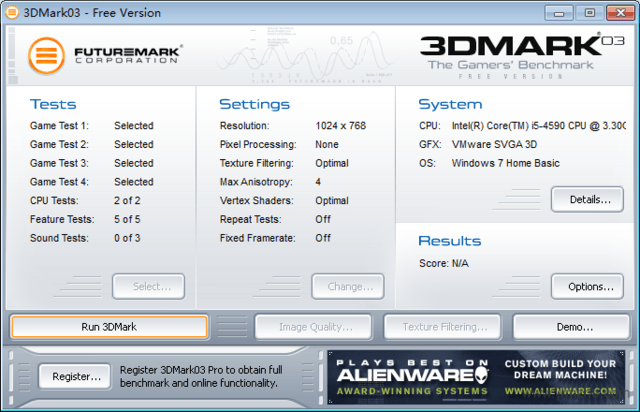Close the 3DMark03 window
640x412 pixels.
point(620,13)
